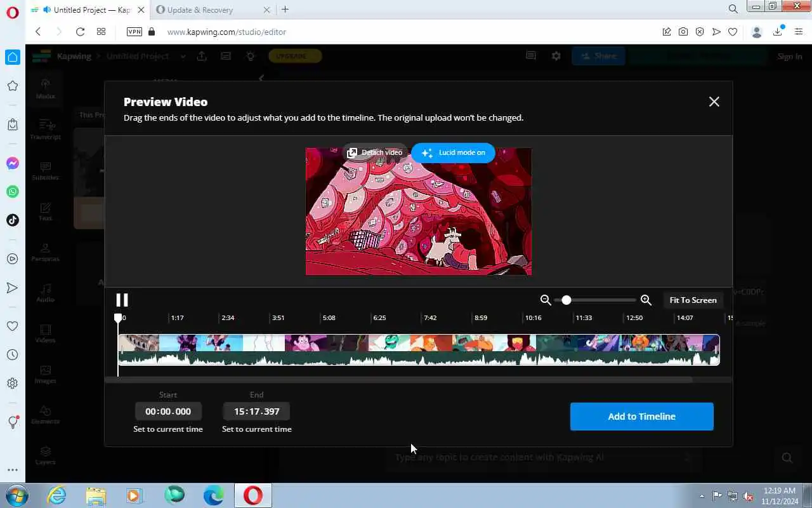Go back to previous page

38,32
